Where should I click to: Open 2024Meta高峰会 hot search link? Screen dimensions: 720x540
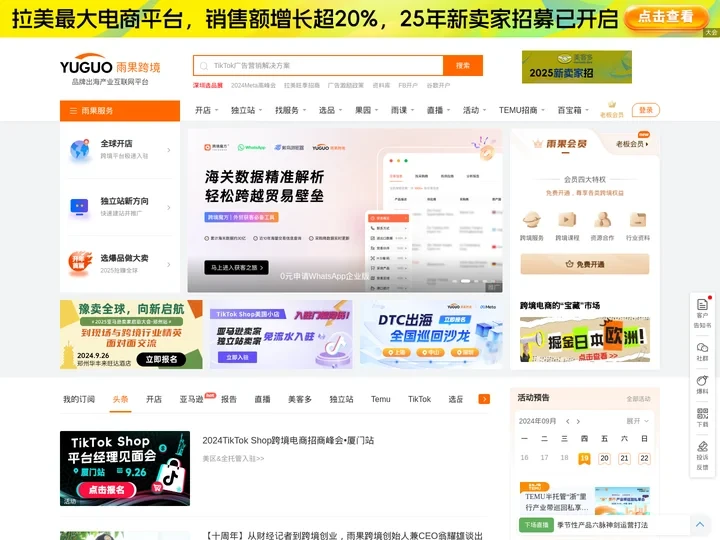pyautogui.click(x=253, y=85)
